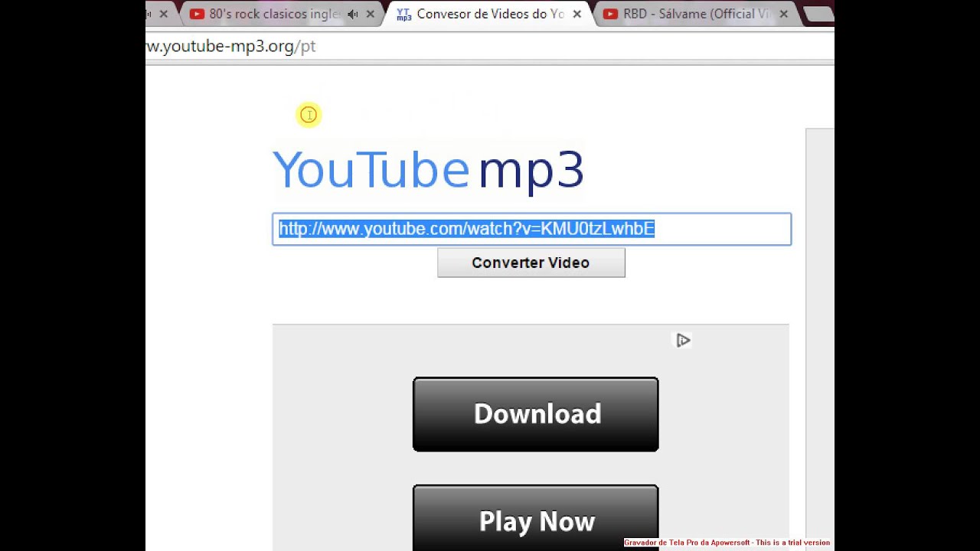Click the YouTube favicon on RBD tab
Viewport: 980px width, 551px height.
[610, 14]
